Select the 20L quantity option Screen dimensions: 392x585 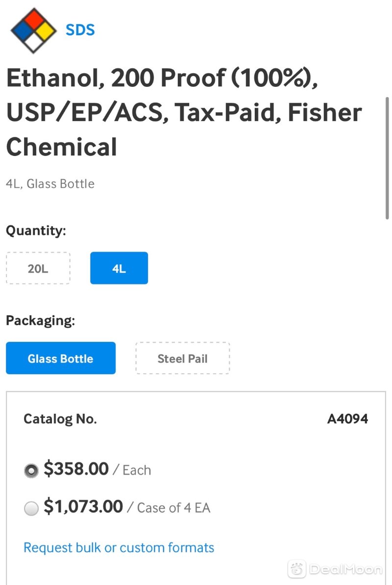click(x=38, y=268)
